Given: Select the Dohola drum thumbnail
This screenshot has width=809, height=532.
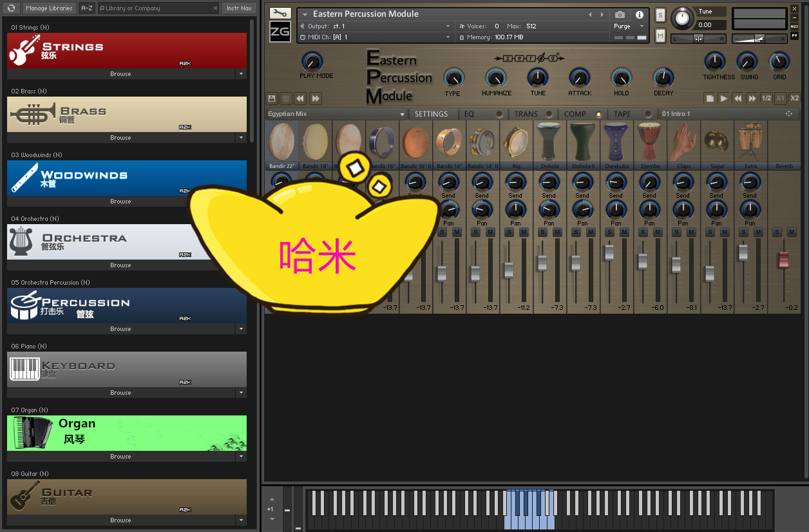Looking at the screenshot, I should click(x=549, y=142).
